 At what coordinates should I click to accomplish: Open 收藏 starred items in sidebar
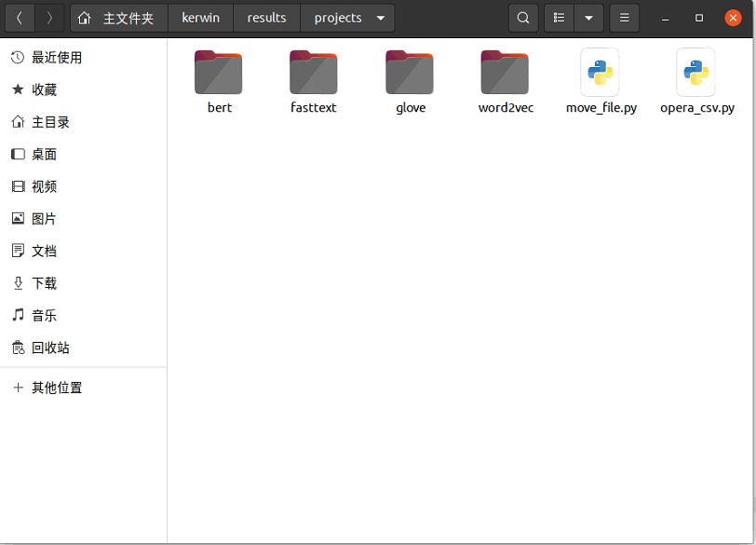click(84, 89)
